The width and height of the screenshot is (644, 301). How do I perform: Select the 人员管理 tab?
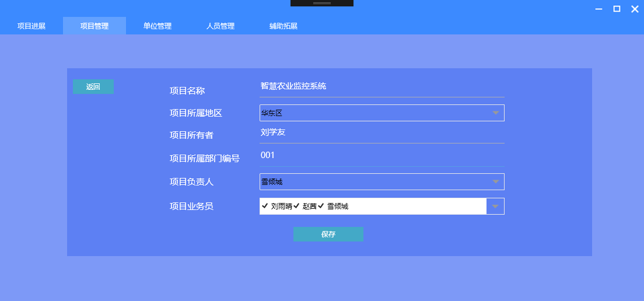[x=220, y=26]
